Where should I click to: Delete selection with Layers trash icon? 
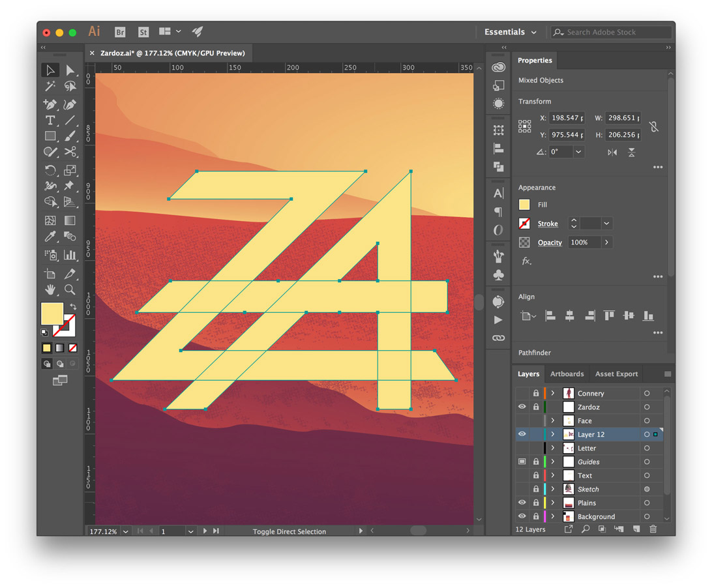click(x=653, y=529)
